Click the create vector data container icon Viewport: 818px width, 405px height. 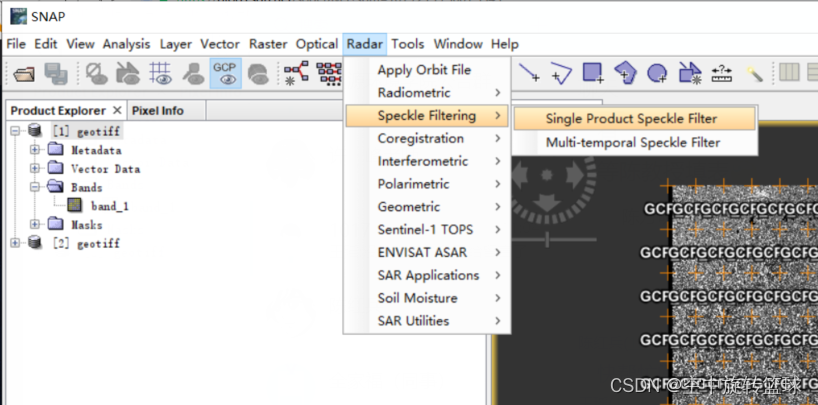click(690, 74)
